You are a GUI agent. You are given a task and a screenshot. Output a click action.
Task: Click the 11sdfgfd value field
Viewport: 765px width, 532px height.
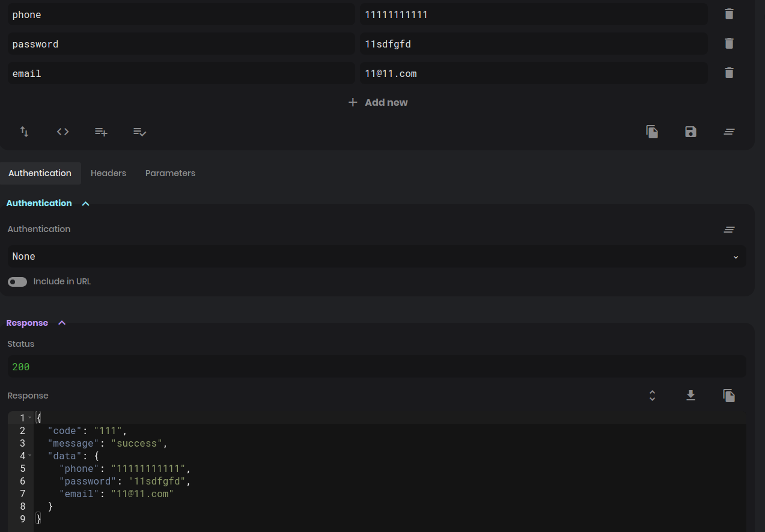[534, 44]
